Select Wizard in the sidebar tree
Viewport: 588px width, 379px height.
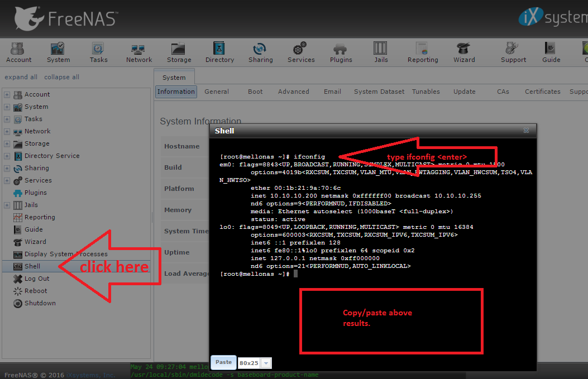point(35,242)
